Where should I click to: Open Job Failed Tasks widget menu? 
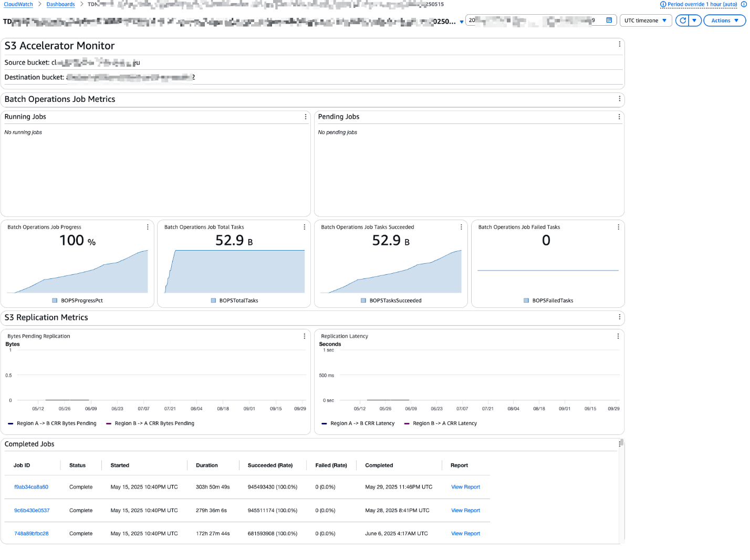click(x=618, y=227)
